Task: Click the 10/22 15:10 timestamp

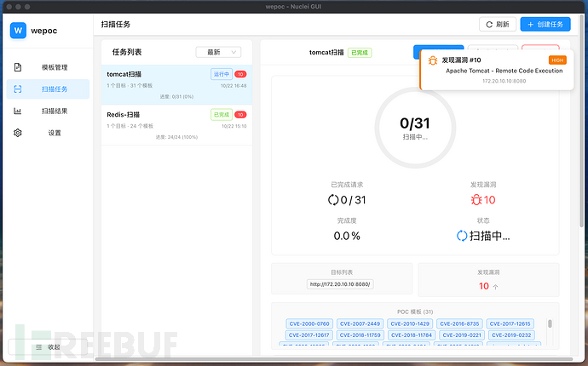Action: tap(234, 126)
